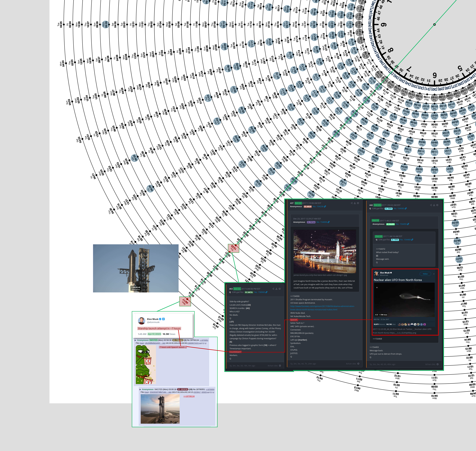Click the close circle icon in post 437 footer
The width and height of the screenshot is (476, 451).
point(358,363)
